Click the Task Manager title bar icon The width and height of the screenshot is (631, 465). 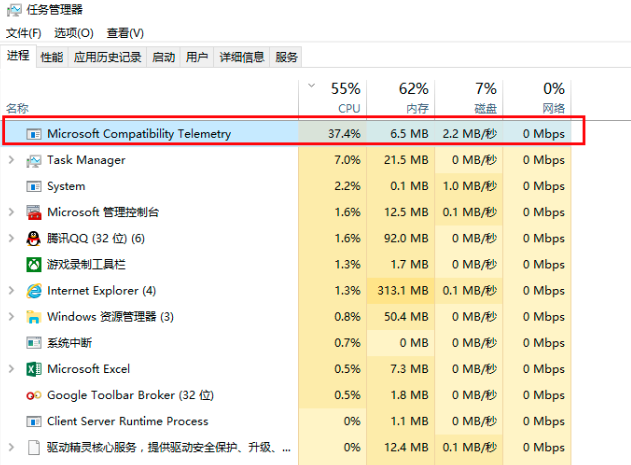[14, 10]
